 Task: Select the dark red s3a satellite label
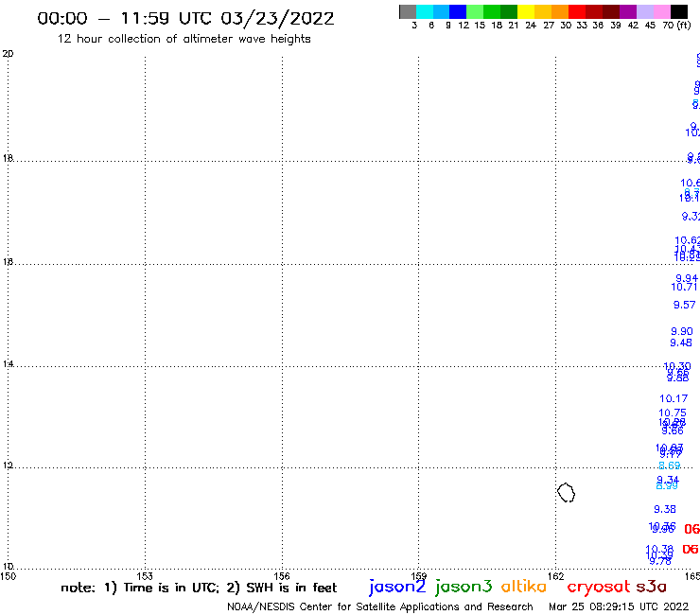(x=652, y=587)
